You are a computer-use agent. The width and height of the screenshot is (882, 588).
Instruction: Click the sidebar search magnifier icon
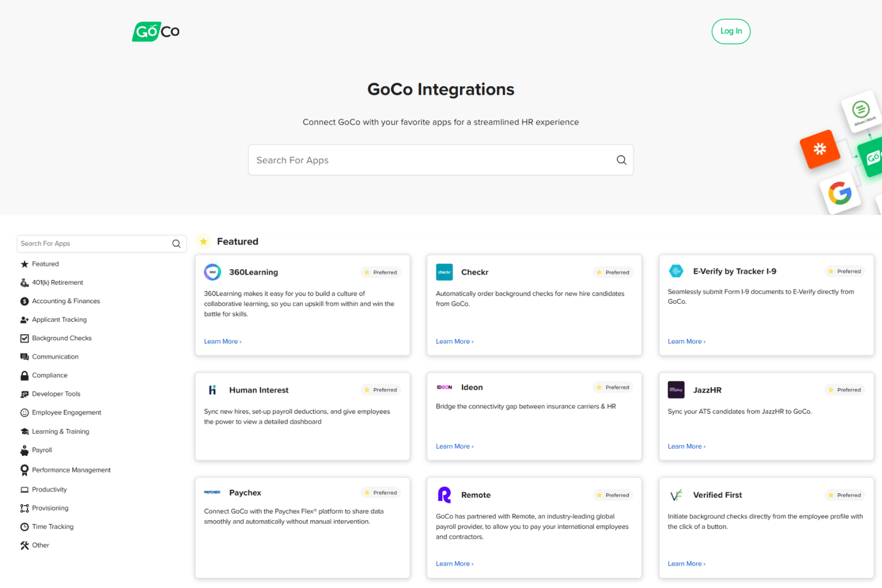point(176,244)
